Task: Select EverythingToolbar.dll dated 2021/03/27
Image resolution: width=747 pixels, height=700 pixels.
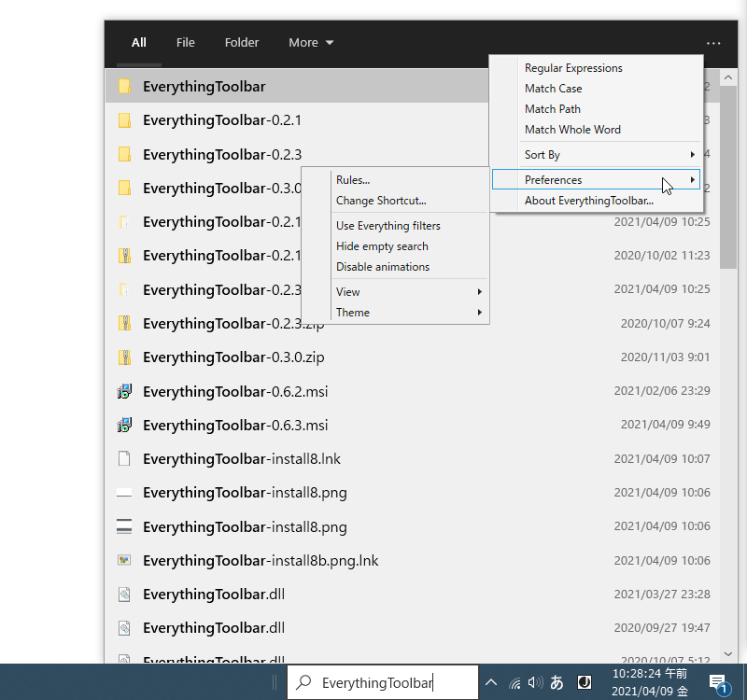Action: coord(412,595)
